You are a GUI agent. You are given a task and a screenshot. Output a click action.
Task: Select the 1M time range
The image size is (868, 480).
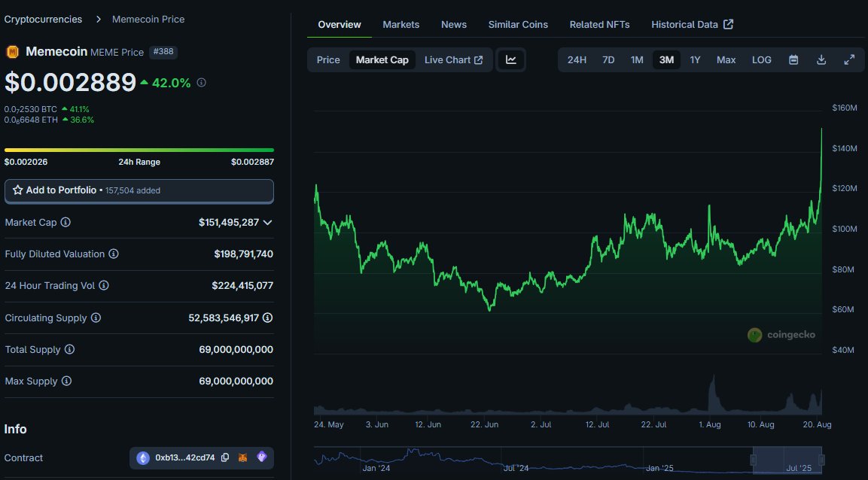coord(637,59)
